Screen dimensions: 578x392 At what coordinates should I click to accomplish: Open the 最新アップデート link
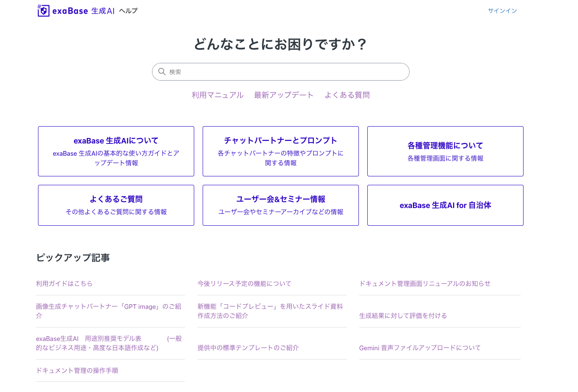coord(284,95)
